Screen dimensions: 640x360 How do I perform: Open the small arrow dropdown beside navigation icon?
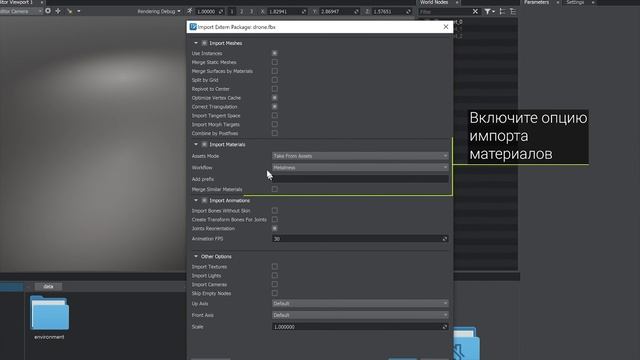pyautogui.click(x=78, y=11)
